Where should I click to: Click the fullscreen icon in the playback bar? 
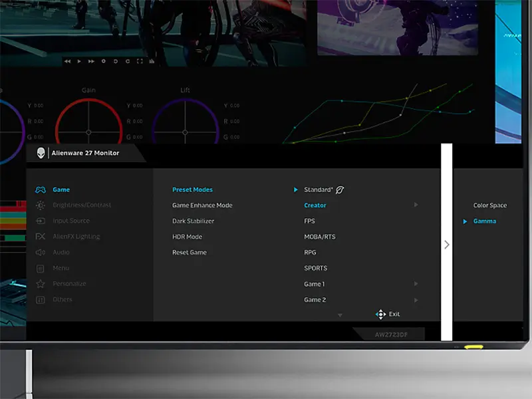click(x=139, y=61)
